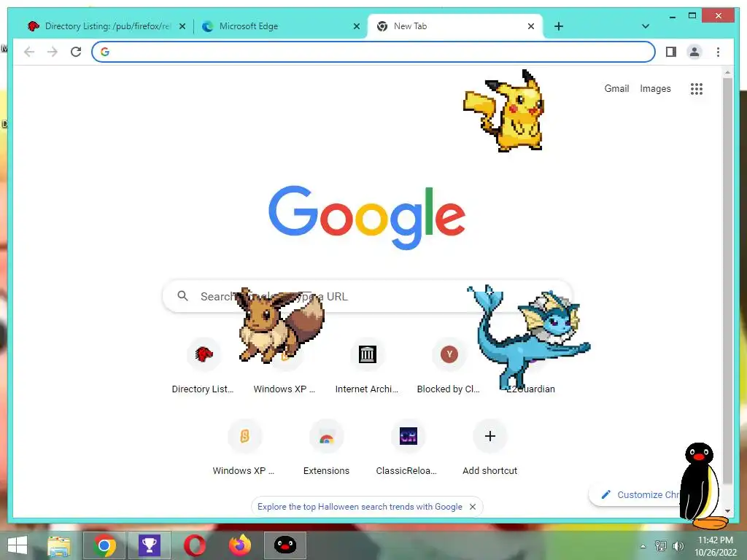747x560 pixels.
Task: Click the Google search box
Action: coord(368,296)
